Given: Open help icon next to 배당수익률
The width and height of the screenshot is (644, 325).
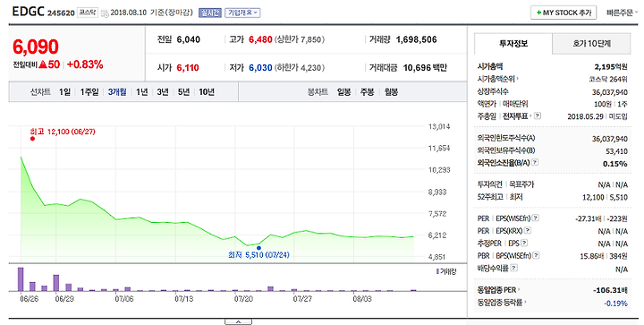Looking at the screenshot, I should pos(513,268).
